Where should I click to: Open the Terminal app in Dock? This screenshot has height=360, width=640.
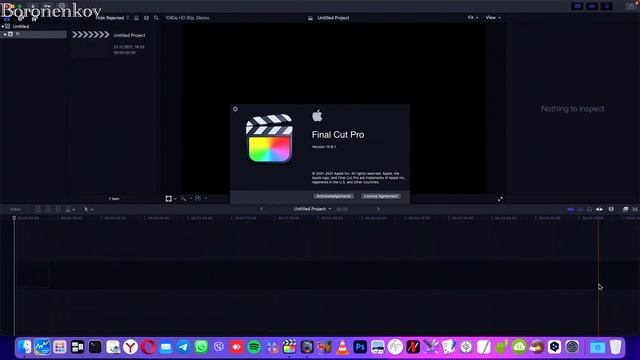95,347
